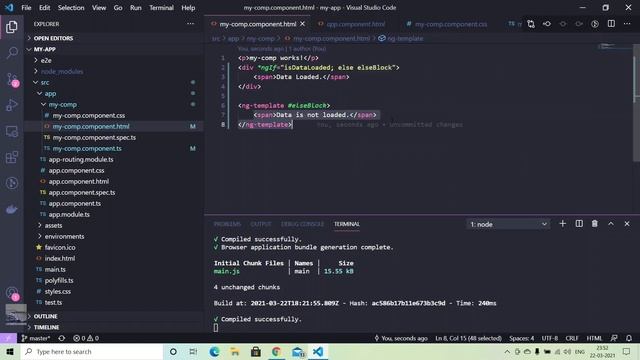
Task: Close the my-comp.component.html tab
Action: [302, 24]
